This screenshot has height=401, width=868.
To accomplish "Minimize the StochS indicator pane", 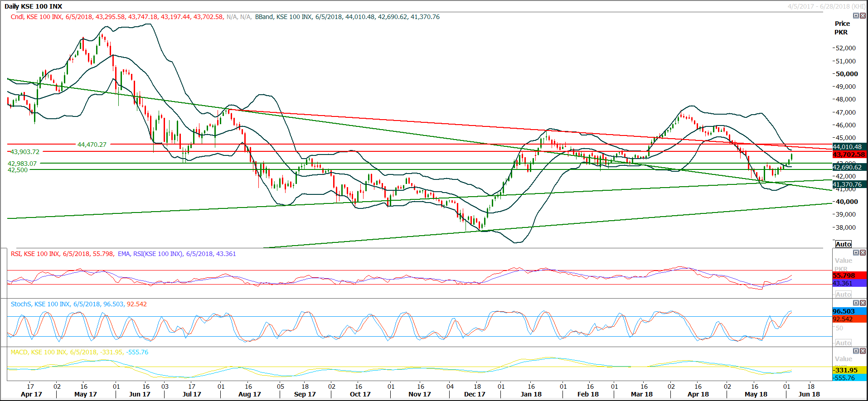I will tap(856, 303).
